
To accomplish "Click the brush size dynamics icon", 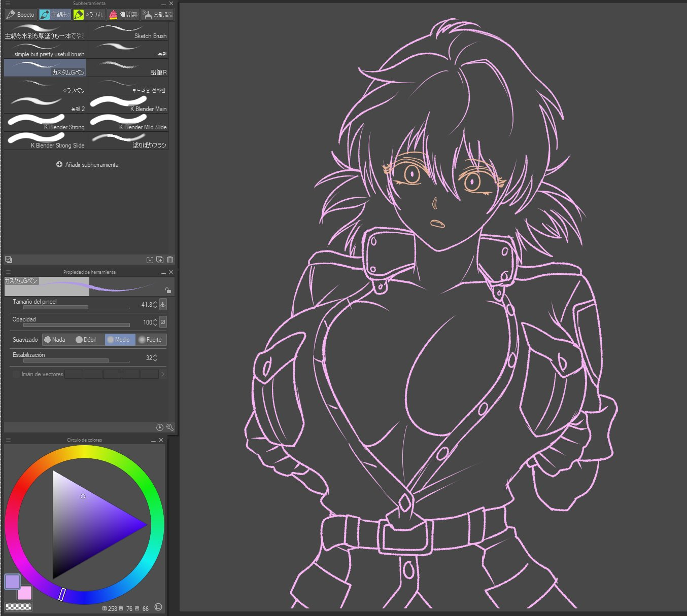I will [x=163, y=304].
